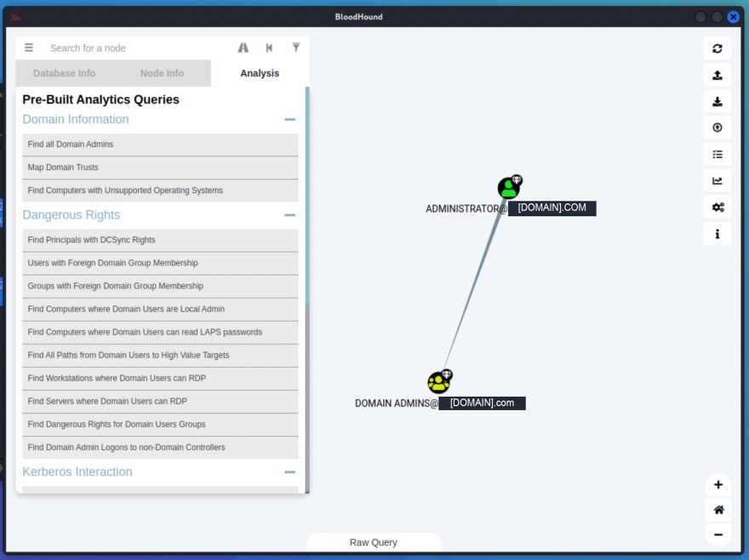Run Find Domain Admin Logons to non-Domain Controllers
Viewport: 749px width, 560px height.
pyautogui.click(x=161, y=448)
